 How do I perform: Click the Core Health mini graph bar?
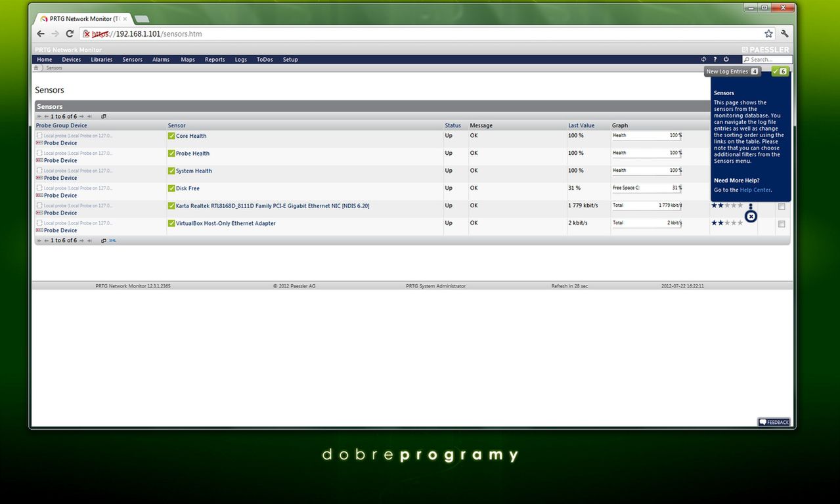647,135
